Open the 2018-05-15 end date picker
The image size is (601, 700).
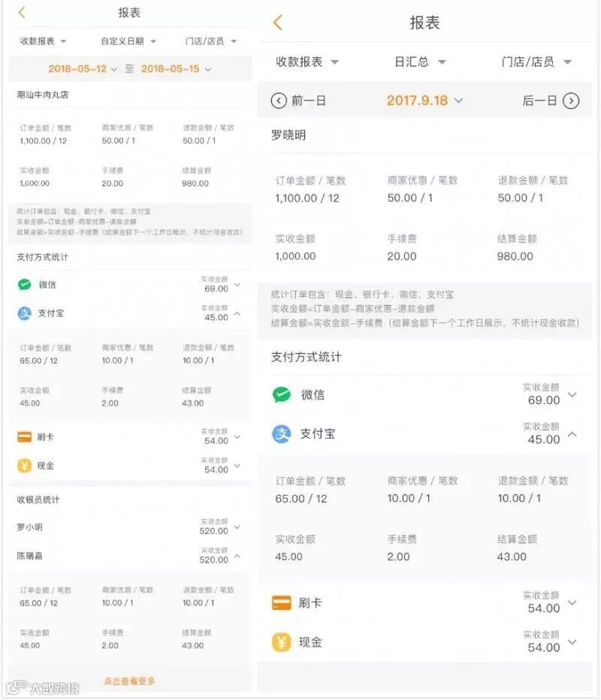pos(176,69)
